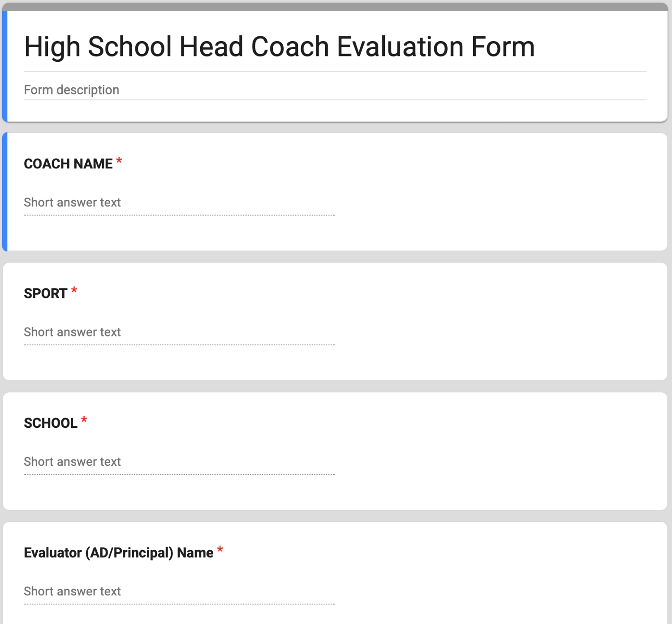Focus the SPORT question card's empty right side
The image size is (672, 624).
coord(502,321)
